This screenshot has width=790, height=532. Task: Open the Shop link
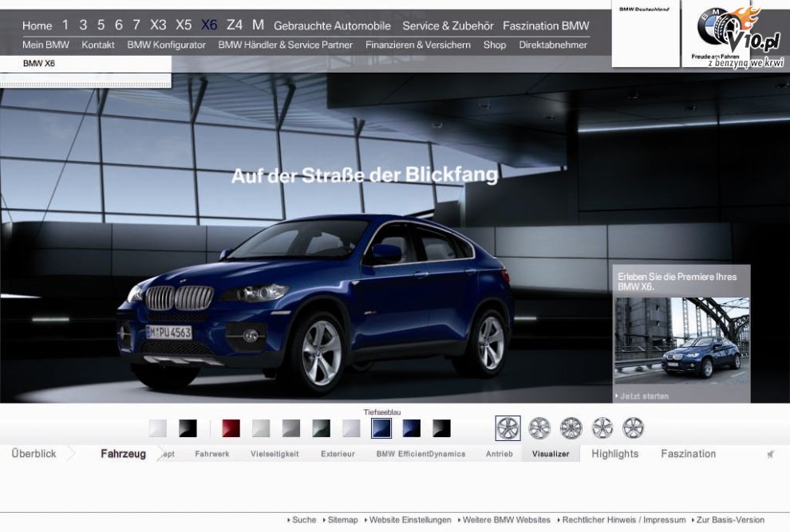(495, 45)
